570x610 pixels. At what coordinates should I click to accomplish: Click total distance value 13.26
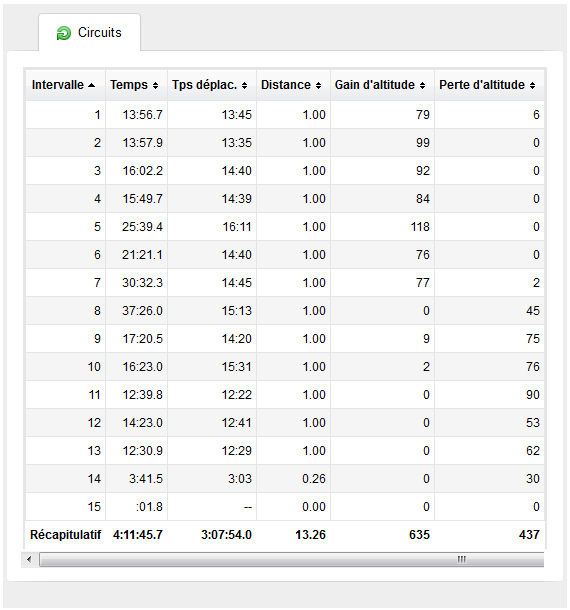pos(310,535)
